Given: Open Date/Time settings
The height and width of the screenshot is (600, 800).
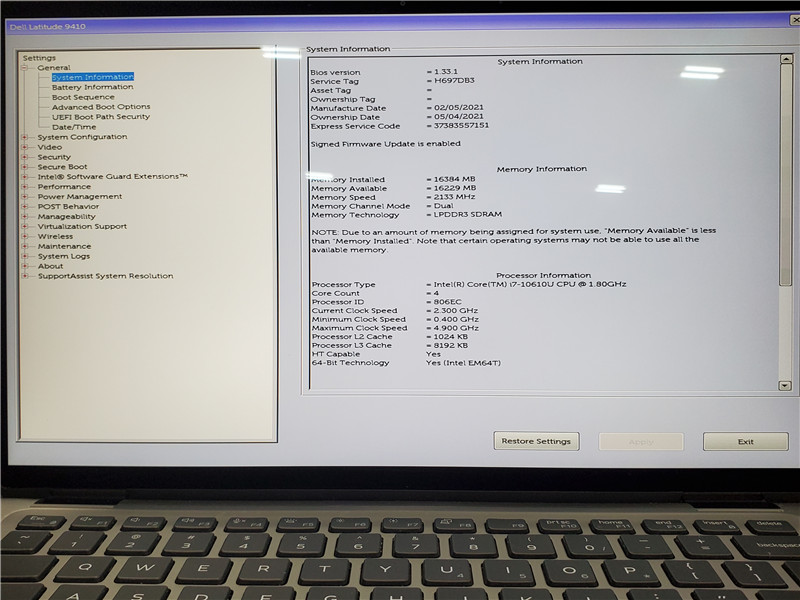Looking at the screenshot, I should (x=74, y=127).
